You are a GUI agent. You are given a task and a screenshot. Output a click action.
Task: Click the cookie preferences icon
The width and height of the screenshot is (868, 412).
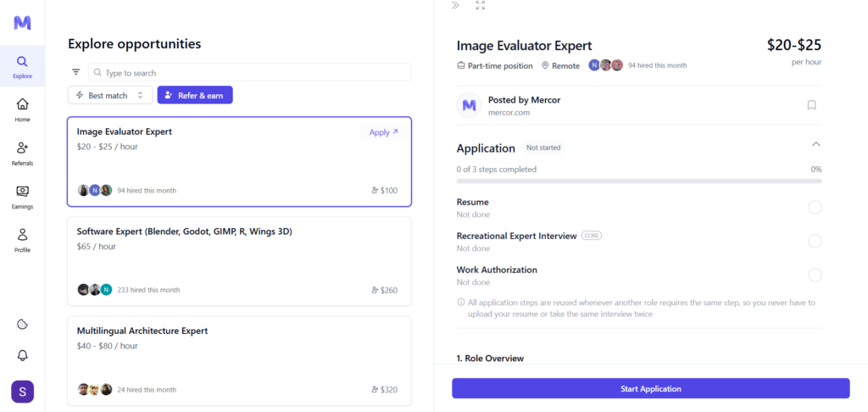(x=22, y=324)
